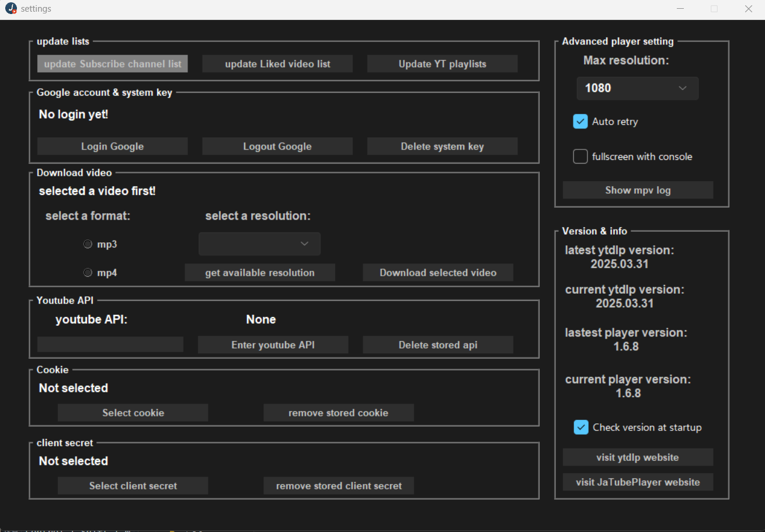The image size is (765, 532).
Task: Click Delete stored api button
Action: tap(438, 345)
